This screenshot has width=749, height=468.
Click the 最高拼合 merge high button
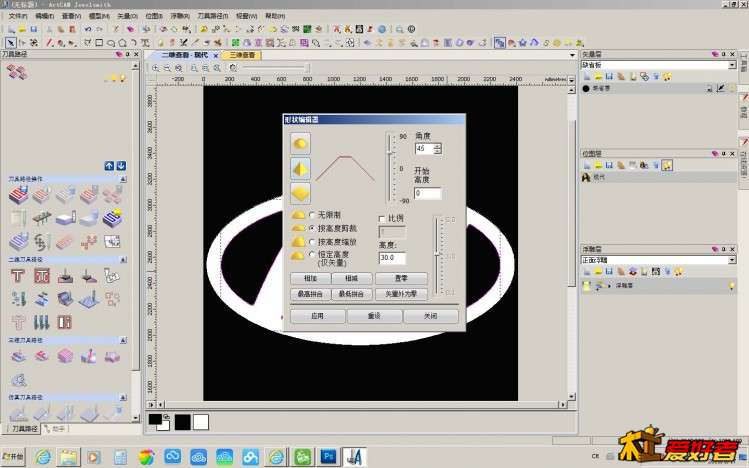point(310,294)
